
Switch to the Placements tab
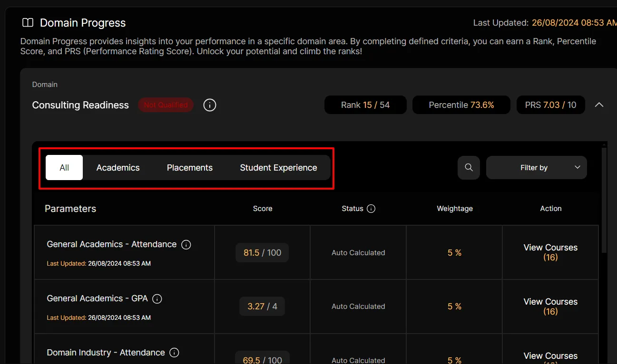pyautogui.click(x=189, y=168)
